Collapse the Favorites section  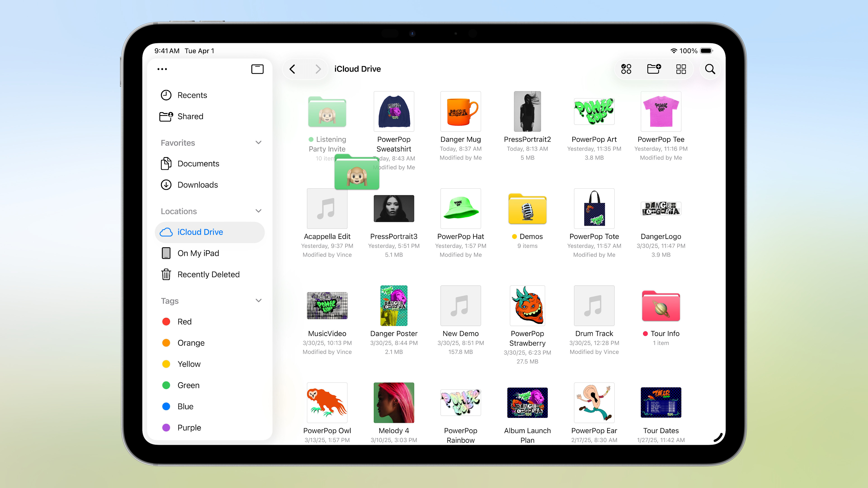click(258, 143)
